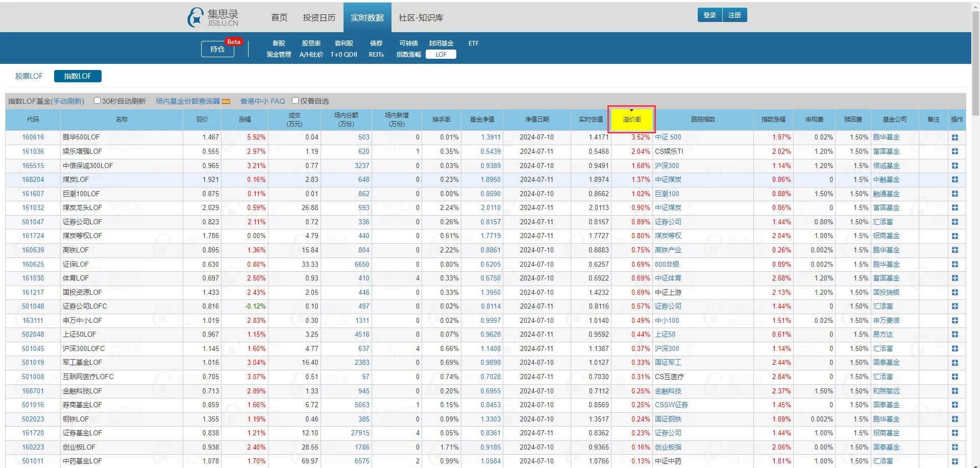
Task: Add 军工基金LOF with the plus icon
Action: point(954,363)
